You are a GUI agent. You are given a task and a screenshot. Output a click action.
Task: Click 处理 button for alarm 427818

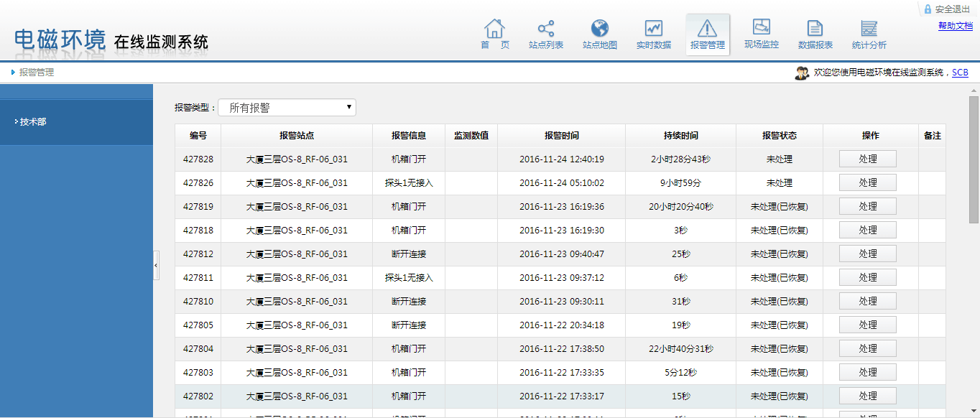coord(868,230)
